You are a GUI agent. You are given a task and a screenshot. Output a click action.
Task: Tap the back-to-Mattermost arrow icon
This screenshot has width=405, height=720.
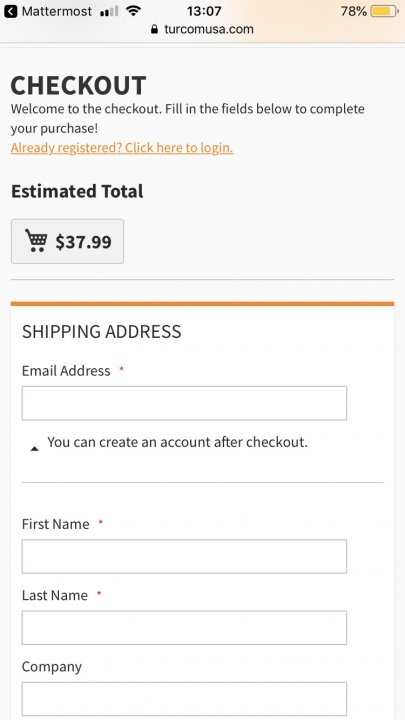point(10,11)
